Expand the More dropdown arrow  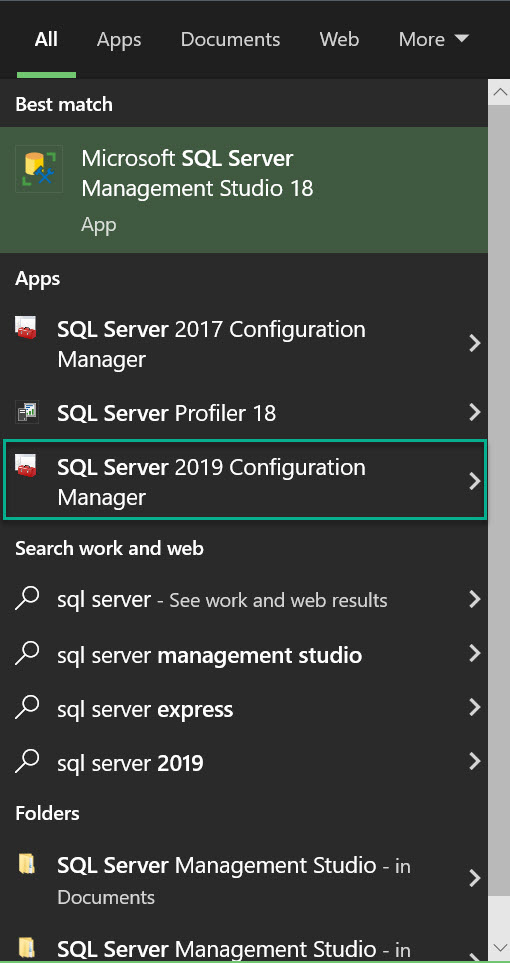tap(461, 39)
